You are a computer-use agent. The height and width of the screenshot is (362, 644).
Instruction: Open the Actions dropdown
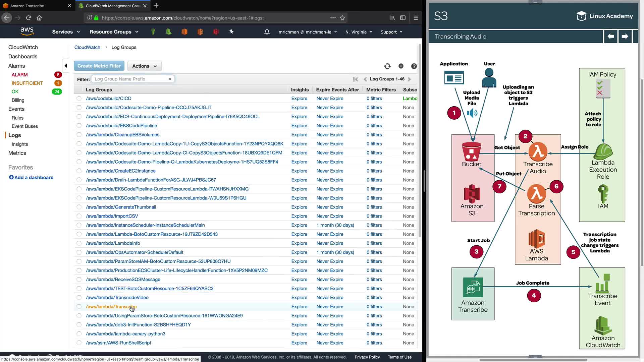click(145, 66)
